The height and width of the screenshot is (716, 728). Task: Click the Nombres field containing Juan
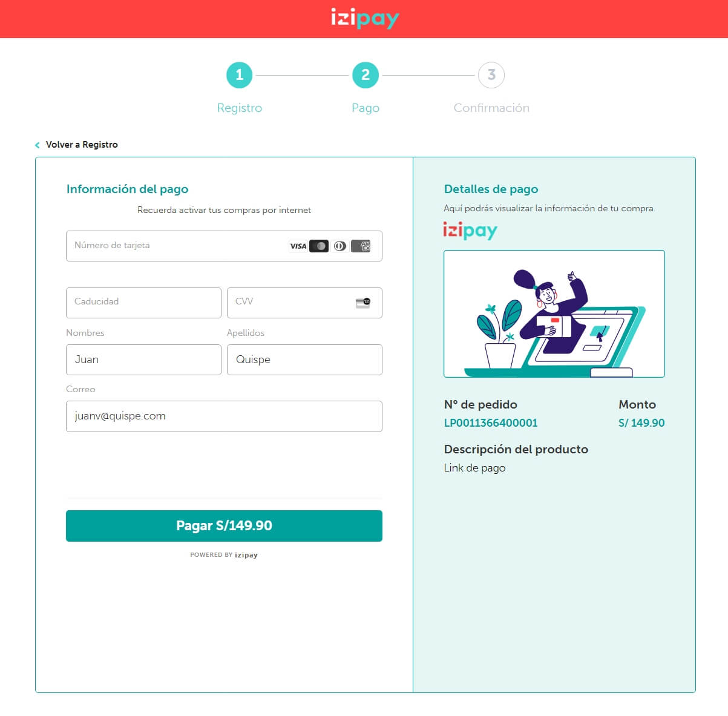pos(143,360)
